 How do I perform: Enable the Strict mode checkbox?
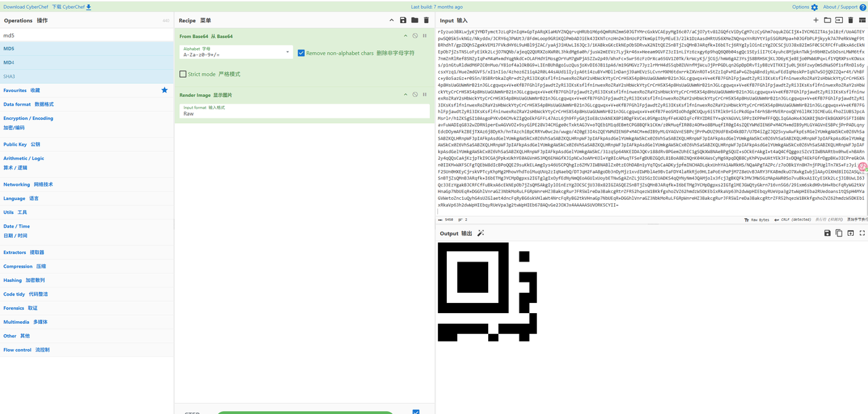tap(183, 74)
